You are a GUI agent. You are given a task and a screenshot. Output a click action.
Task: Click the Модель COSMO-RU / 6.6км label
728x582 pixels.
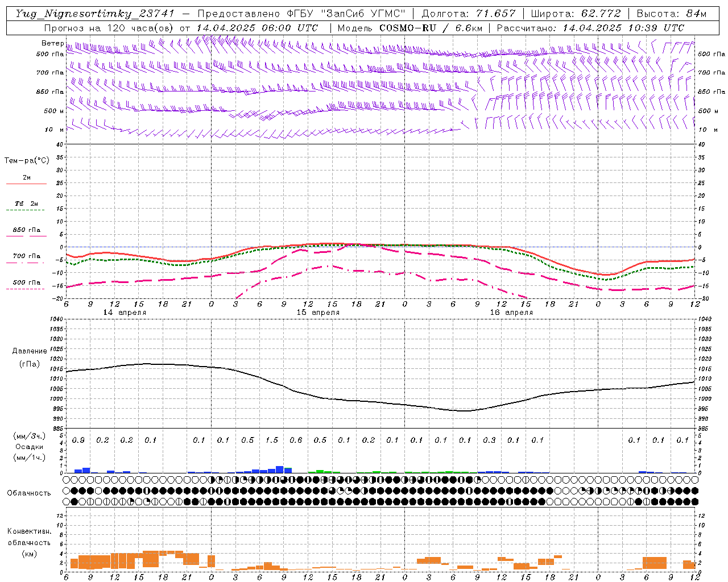409,28
